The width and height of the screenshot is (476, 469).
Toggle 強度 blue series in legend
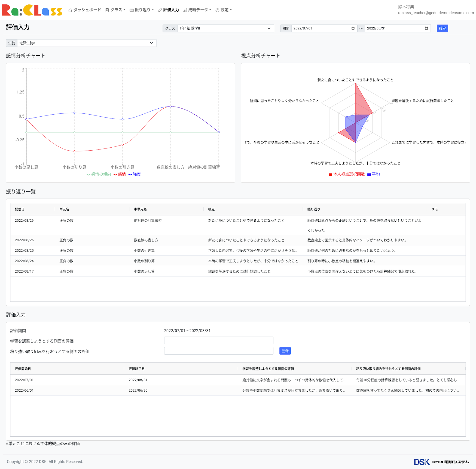click(x=135, y=174)
